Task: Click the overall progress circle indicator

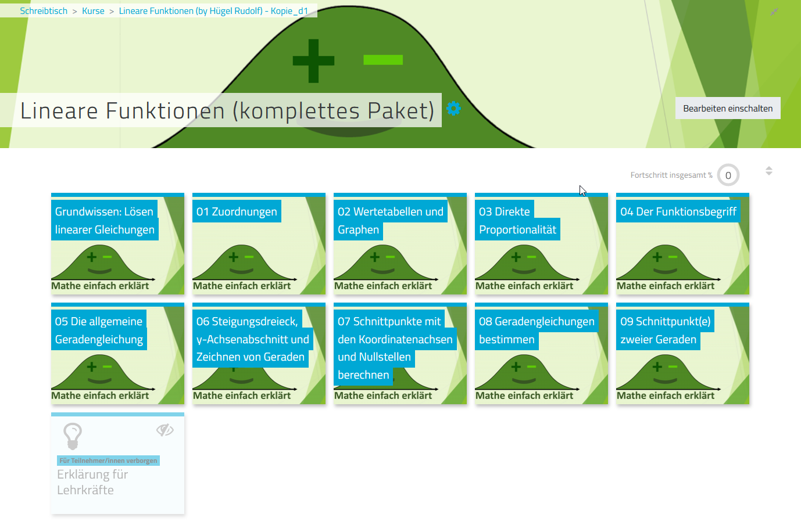Action: click(728, 175)
